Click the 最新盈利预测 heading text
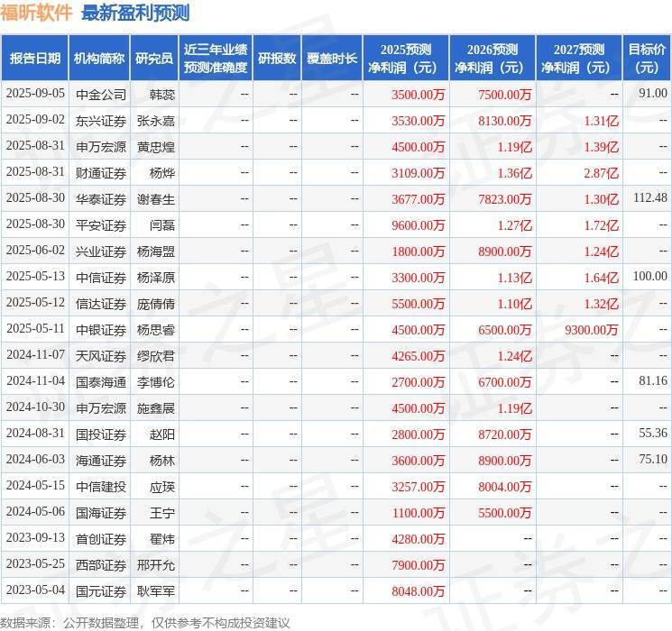Screen dimensions: 672x631 pos(135,13)
